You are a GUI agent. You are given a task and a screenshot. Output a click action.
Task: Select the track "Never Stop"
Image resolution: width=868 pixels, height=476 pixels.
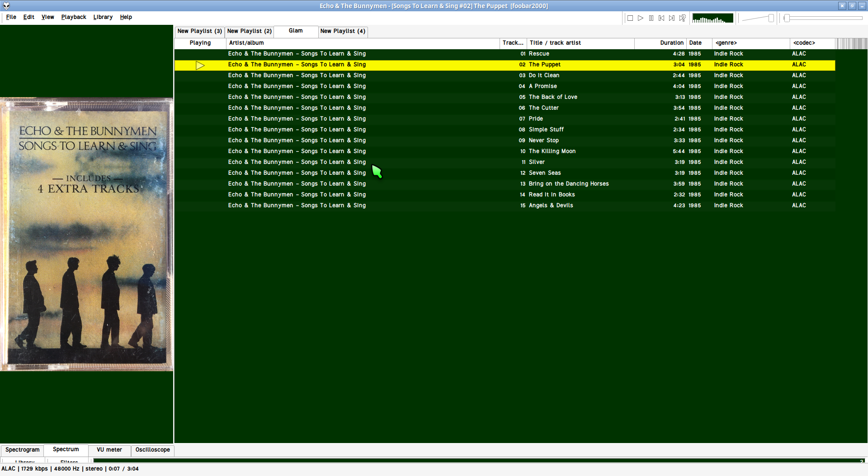pyautogui.click(x=505, y=140)
